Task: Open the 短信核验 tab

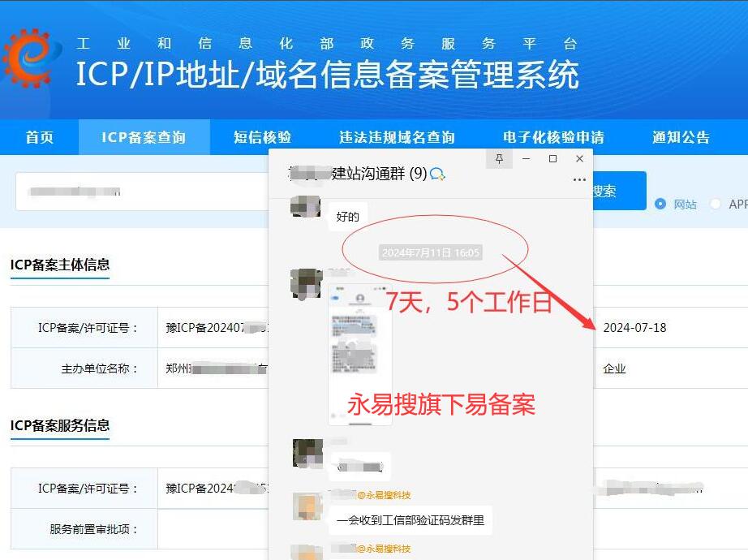Action: pos(262,137)
